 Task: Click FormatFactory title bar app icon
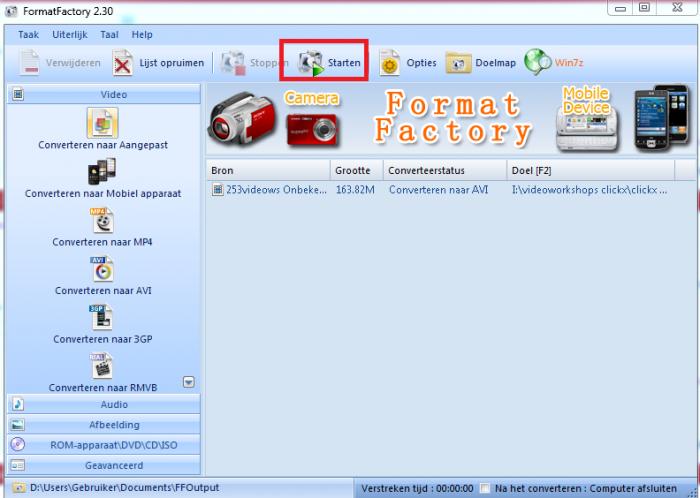[x=11, y=11]
